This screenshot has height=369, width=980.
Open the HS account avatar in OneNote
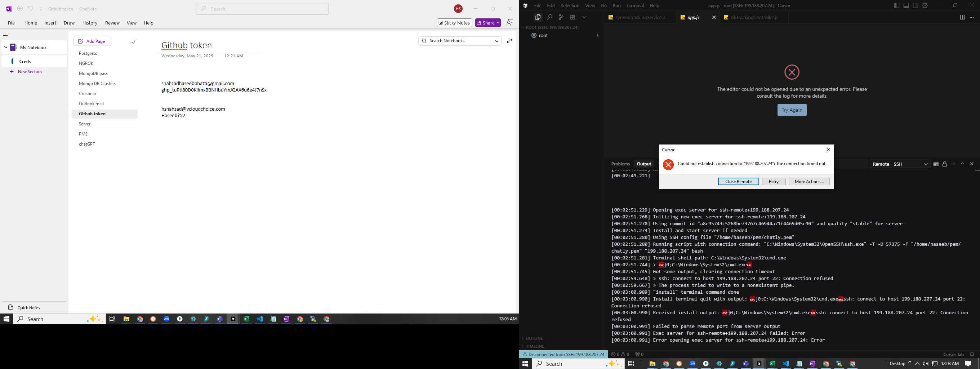(x=458, y=9)
